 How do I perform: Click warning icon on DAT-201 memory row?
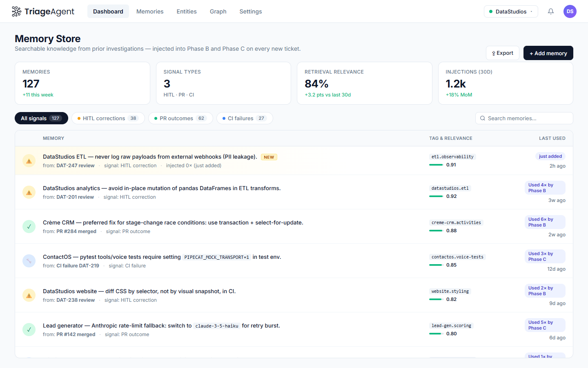pyautogui.click(x=29, y=192)
